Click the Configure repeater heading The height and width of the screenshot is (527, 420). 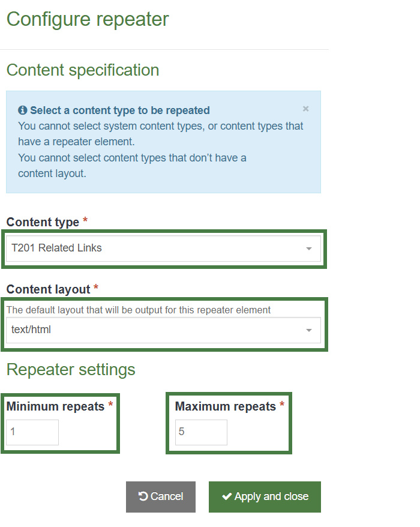(86, 20)
